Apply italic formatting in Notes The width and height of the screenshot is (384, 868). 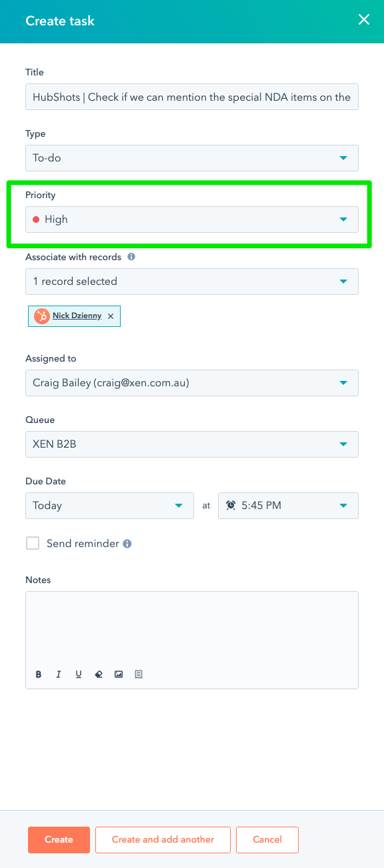tap(58, 674)
